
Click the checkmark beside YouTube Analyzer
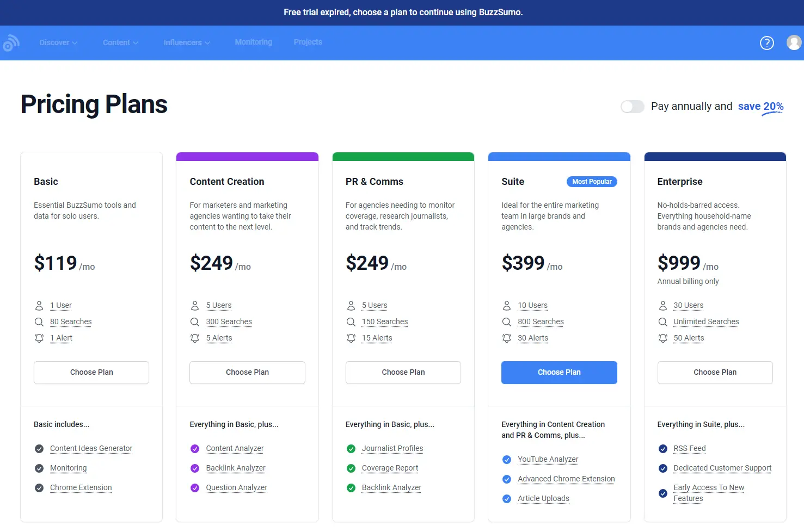(507, 460)
